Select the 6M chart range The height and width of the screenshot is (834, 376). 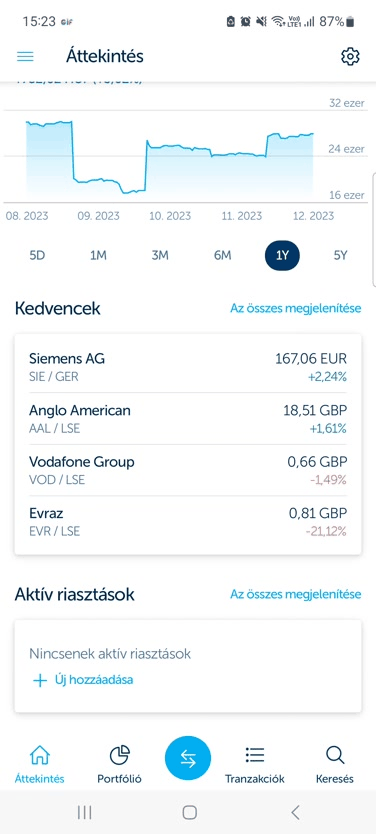pyautogui.click(x=222, y=255)
